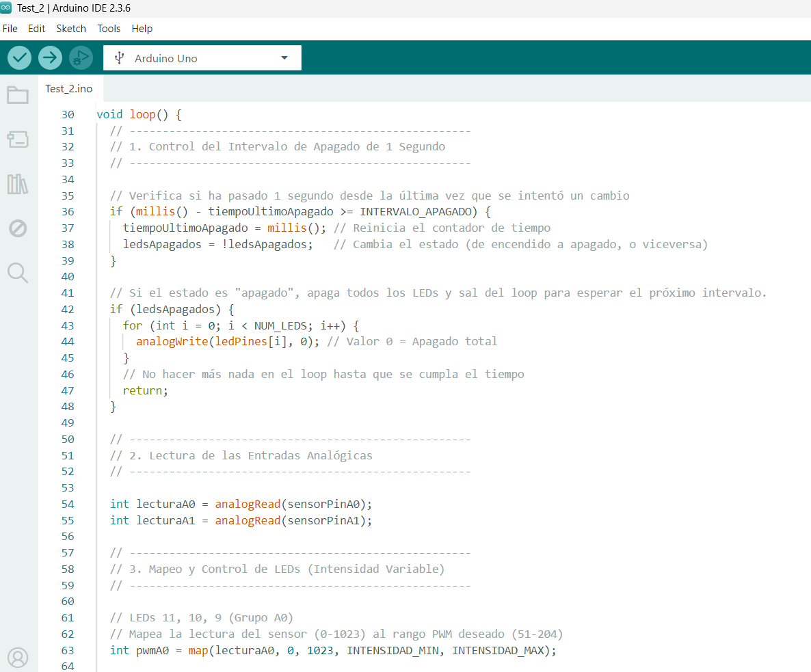Click the Arduino logo in the title bar
Viewport: 811px width, 672px height.
click(7, 8)
